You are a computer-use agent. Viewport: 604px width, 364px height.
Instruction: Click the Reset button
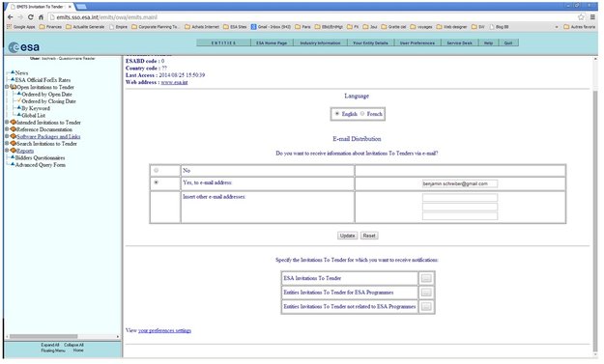[369, 236]
